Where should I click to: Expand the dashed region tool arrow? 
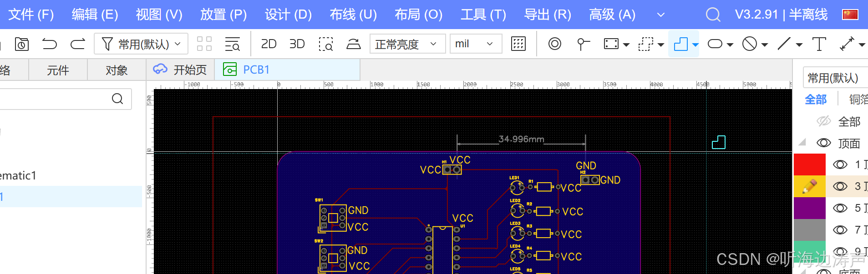tap(661, 45)
